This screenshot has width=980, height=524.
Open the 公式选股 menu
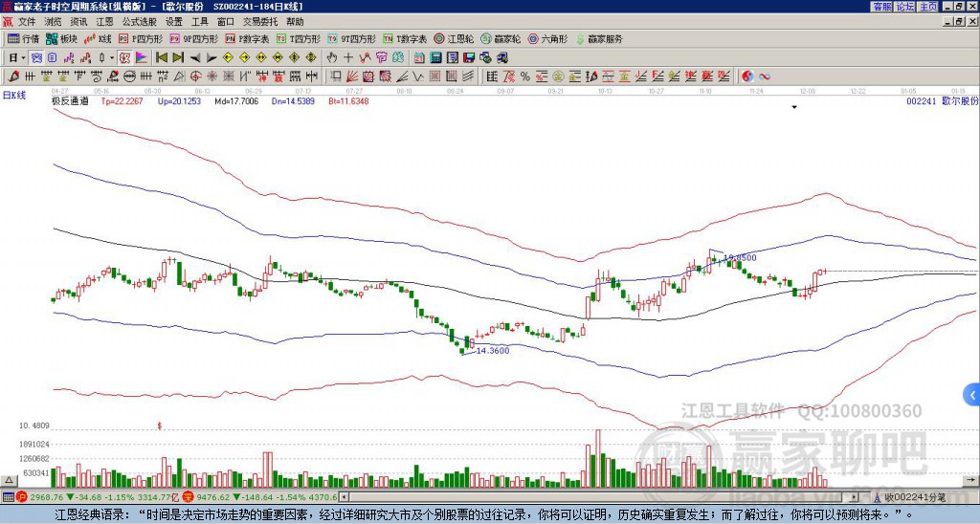[140, 22]
